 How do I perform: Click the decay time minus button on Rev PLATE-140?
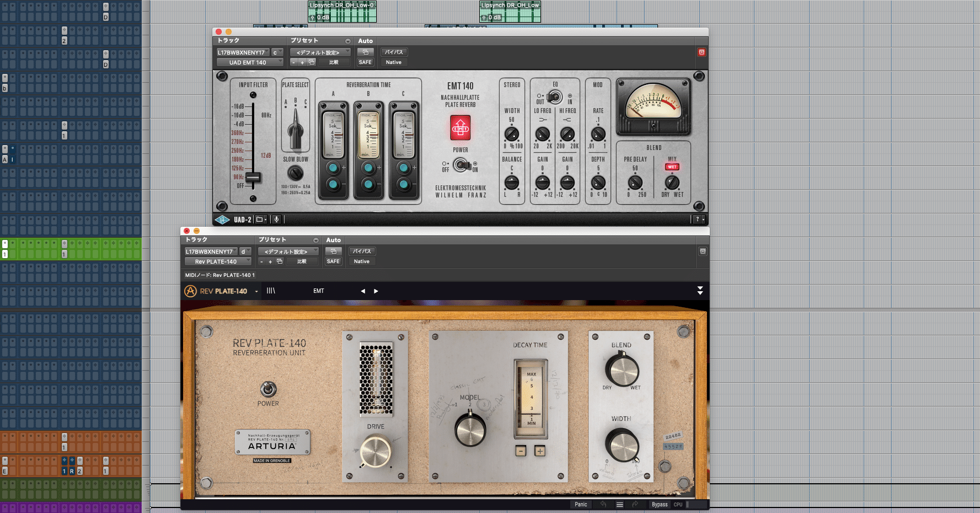coord(521,451)
